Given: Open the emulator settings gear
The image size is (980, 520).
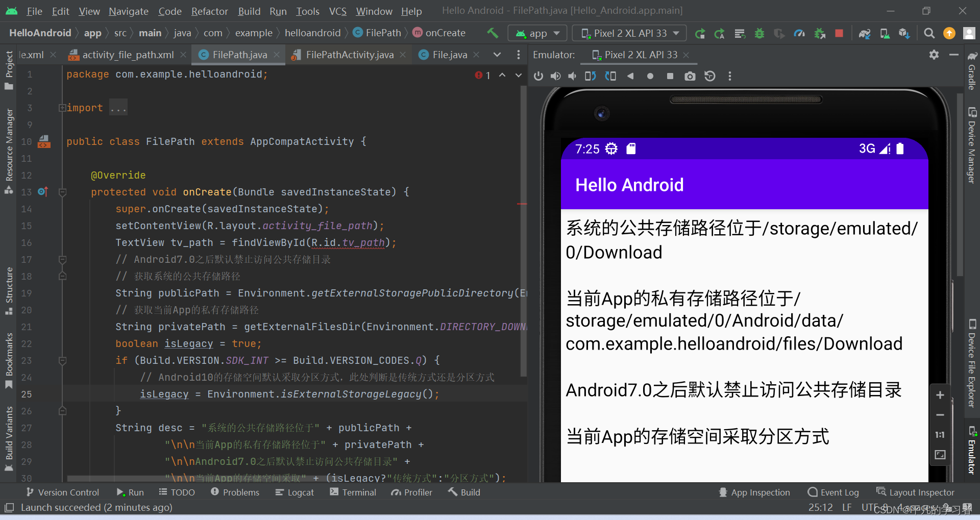Looking at the screenshot, I should [x=934, y=55].
